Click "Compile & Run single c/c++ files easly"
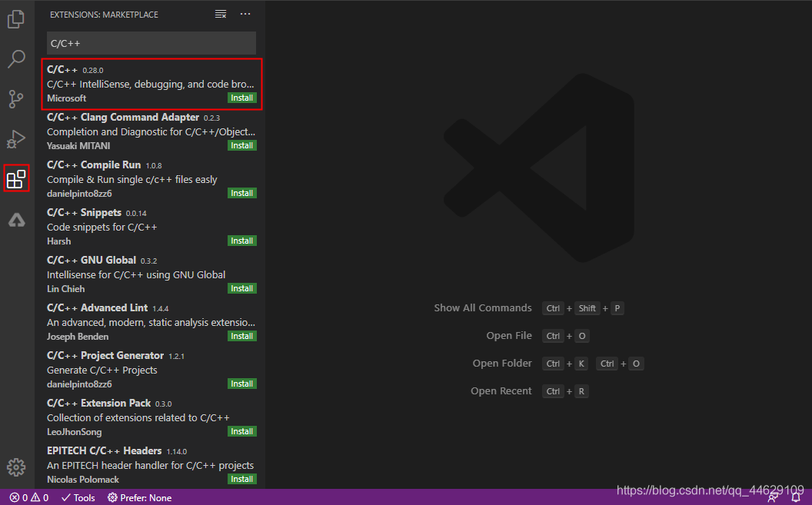Image resolution: width=812 pixels, height=505 pixels. (132, 180)
